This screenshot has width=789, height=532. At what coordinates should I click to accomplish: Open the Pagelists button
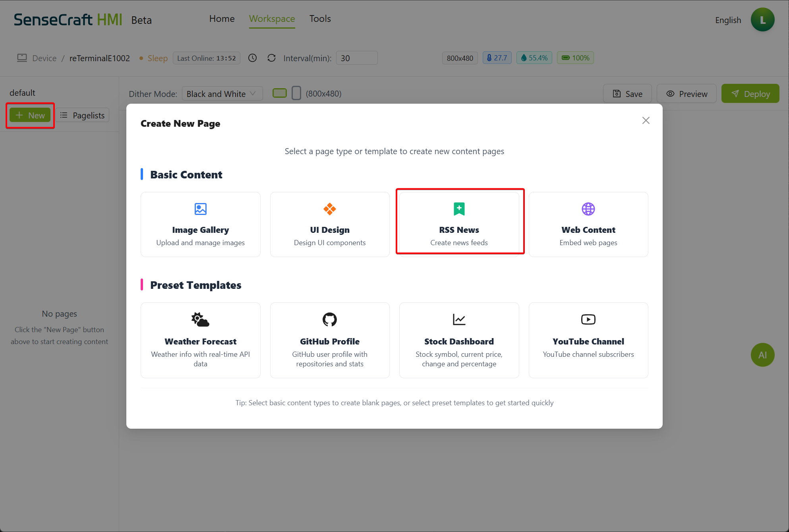tap(82, 115)
